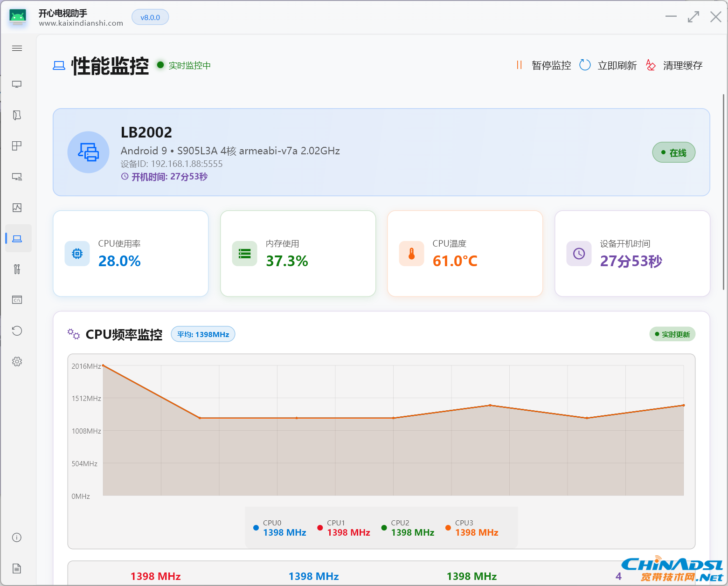Click the restore/refresh arrow sidebar icon
728x586 pixels.
click(x=17, y=331)
